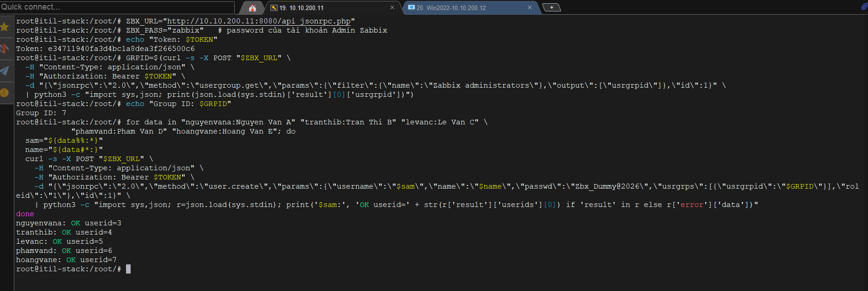Switch to the 20. Win2022-10.10.200.12 tab

(x=463, y=8)
